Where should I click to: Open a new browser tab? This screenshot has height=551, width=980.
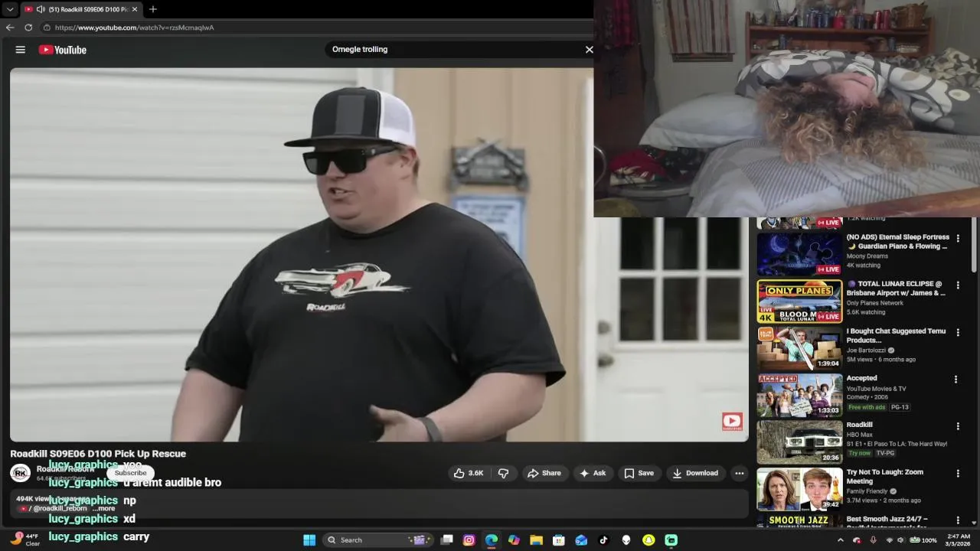point(153,9)
